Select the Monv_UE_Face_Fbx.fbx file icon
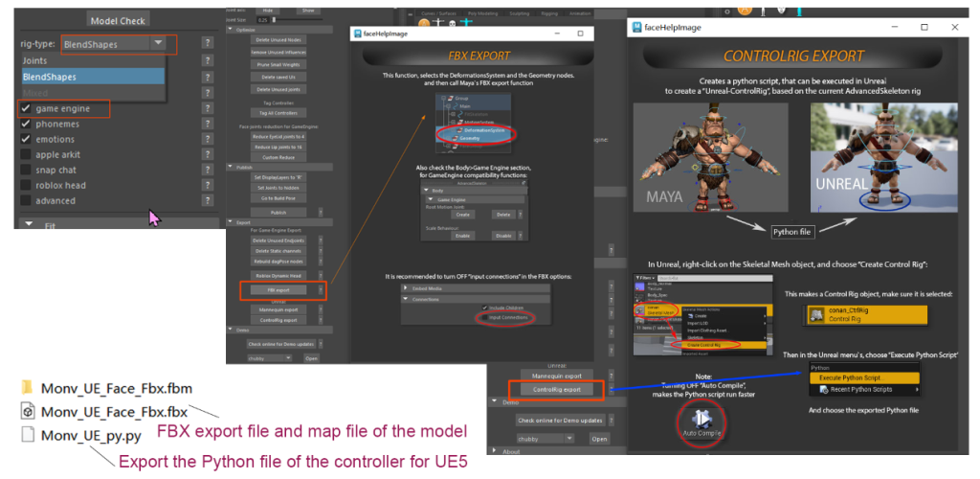The image size is (980, 479). [x=27, y=412]
